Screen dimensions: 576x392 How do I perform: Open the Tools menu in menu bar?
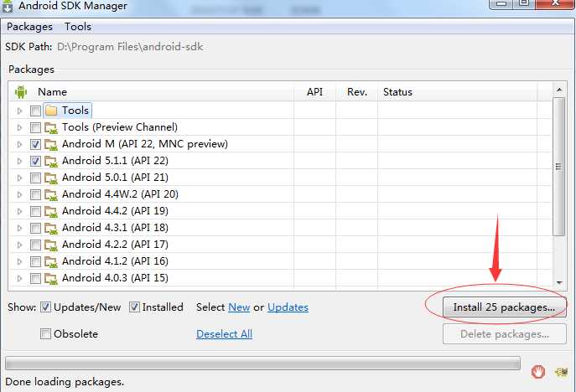click(78, 27)
